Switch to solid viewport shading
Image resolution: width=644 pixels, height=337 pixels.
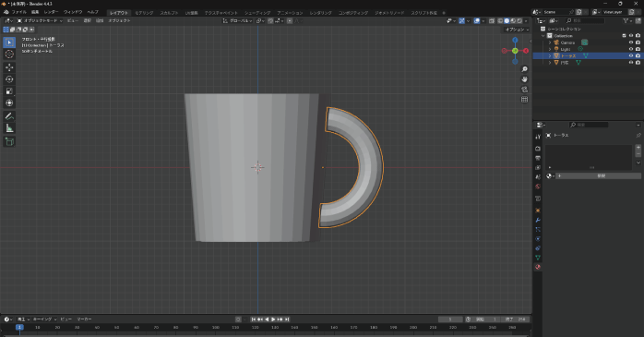[x=507, y=20]
